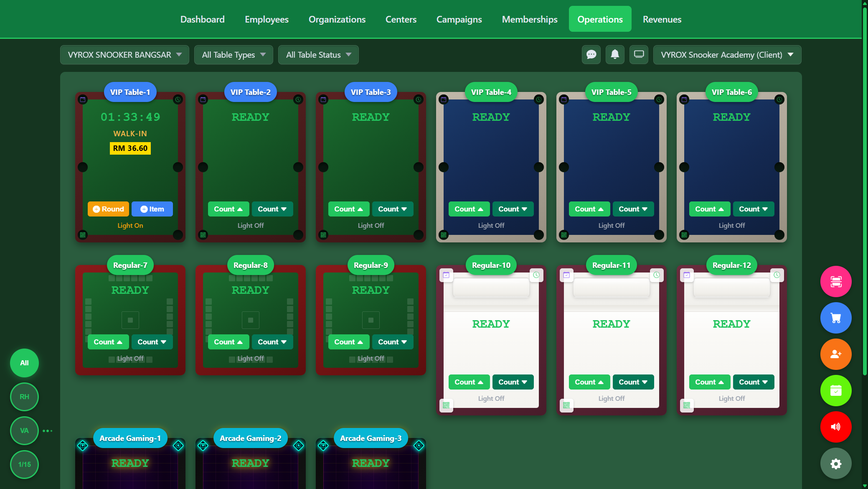Select the All filter circle
Viewport: 868px width, 489px height.
pyautogui.click(x=24, y=363)
